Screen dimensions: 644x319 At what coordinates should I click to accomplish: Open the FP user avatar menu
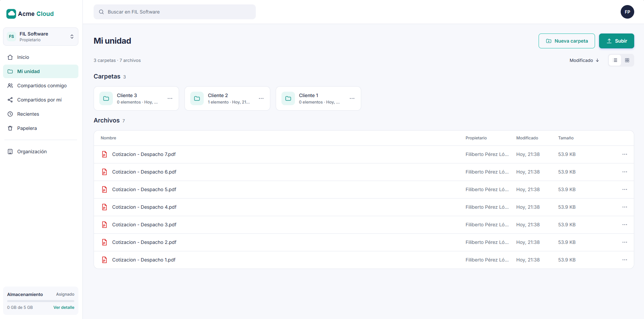point(627,12)
